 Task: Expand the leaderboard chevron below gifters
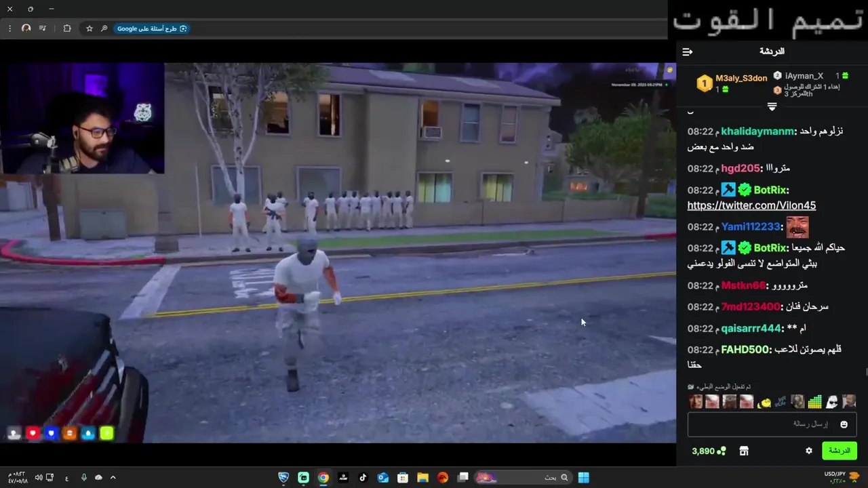[x=772, y=106]
